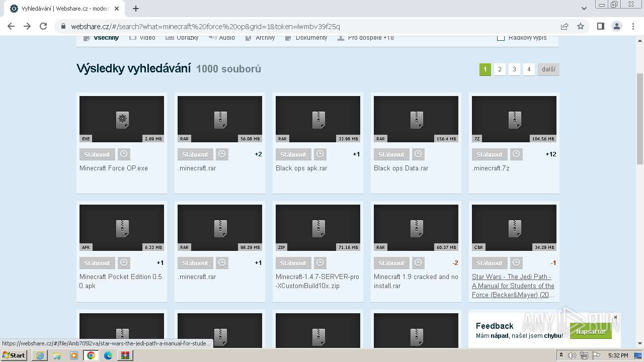Open Minecraft Force OP.exe thumbnail

point(122,119)
